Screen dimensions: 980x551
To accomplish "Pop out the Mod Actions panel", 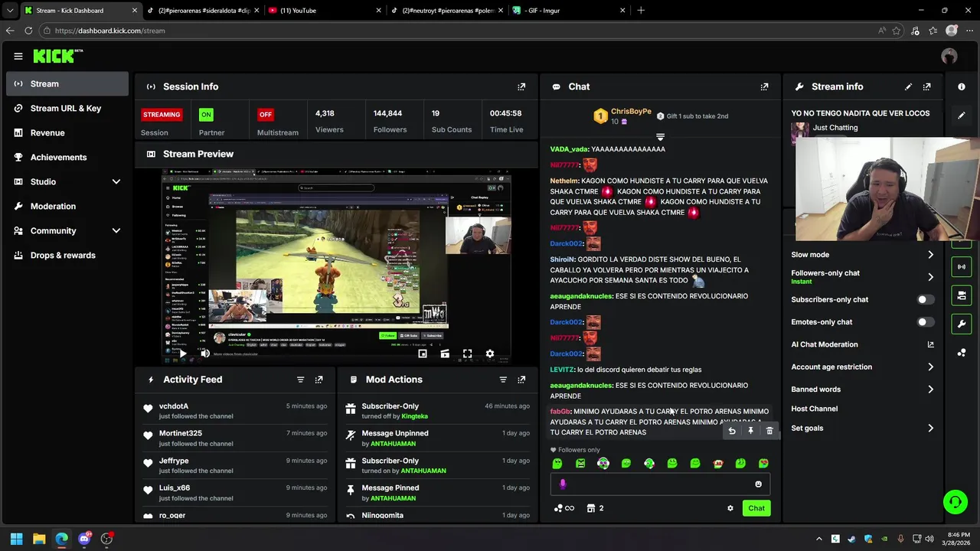I will click(521, 380).
